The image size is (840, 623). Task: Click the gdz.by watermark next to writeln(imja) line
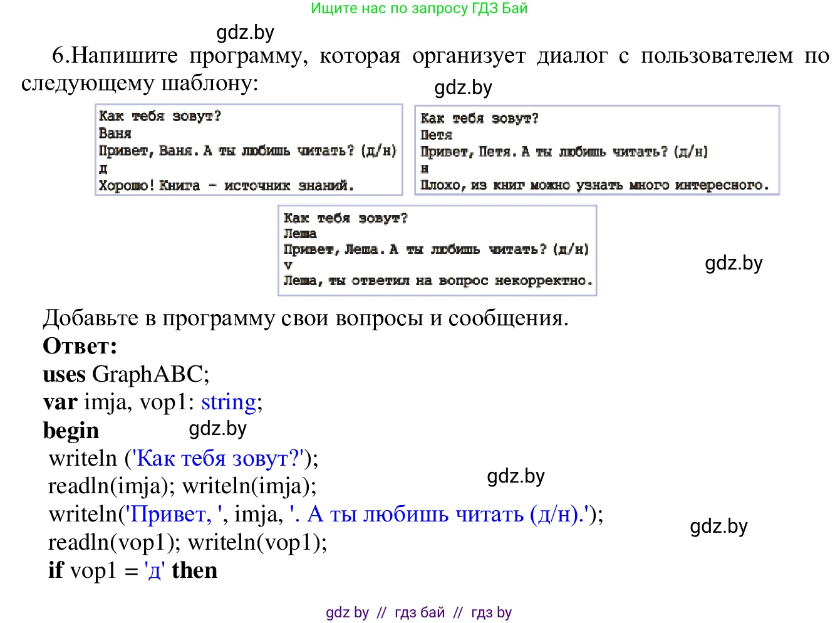(516, 476)
